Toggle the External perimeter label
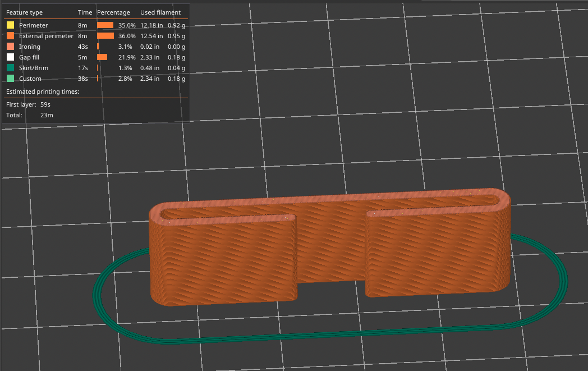Image resolution: width=588 pixels, height=371 pixels. tap(46, 36)
